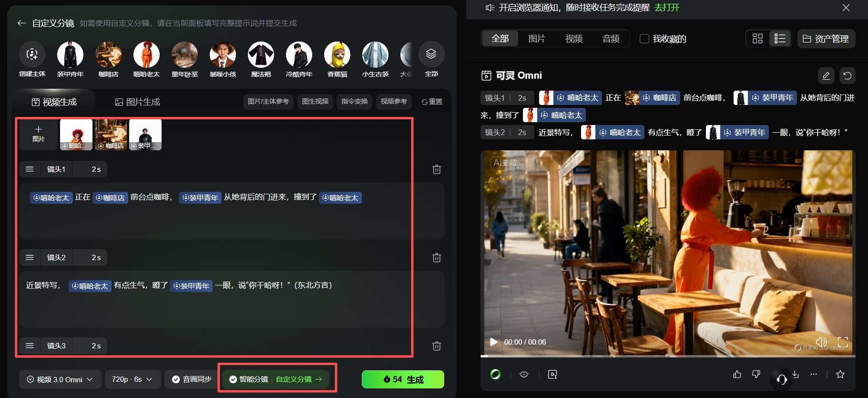Click the drag handle of 镜头2
The image size is (868, 398).
30,257
